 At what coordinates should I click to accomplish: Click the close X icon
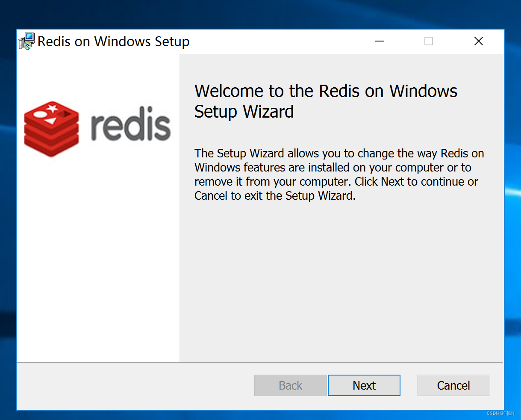coord(478,41)
